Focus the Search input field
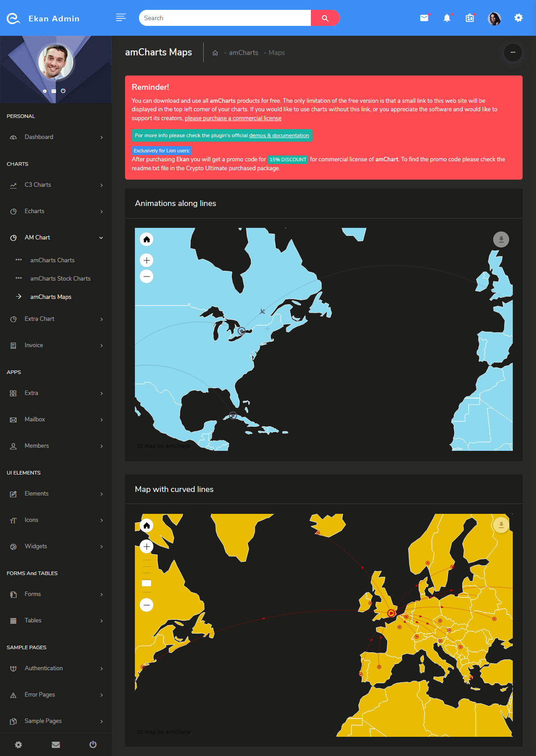The image size is (536, 756). point(225,18)
